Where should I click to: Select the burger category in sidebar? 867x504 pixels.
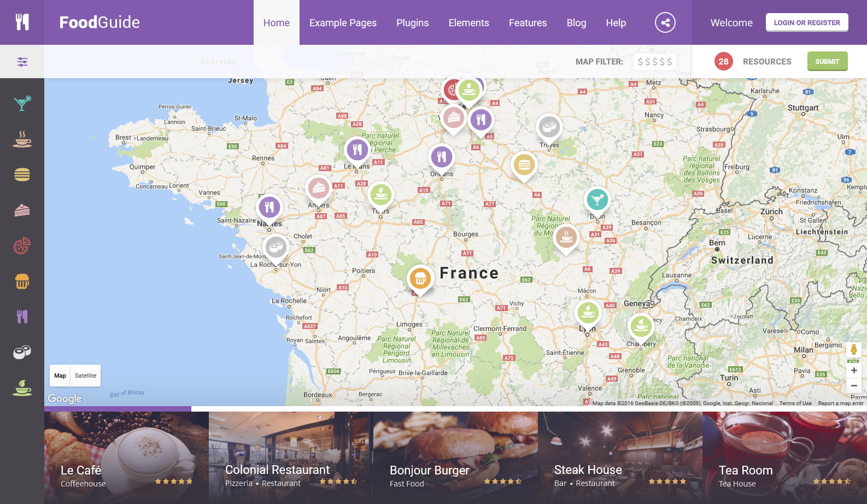tap(22, 174)
